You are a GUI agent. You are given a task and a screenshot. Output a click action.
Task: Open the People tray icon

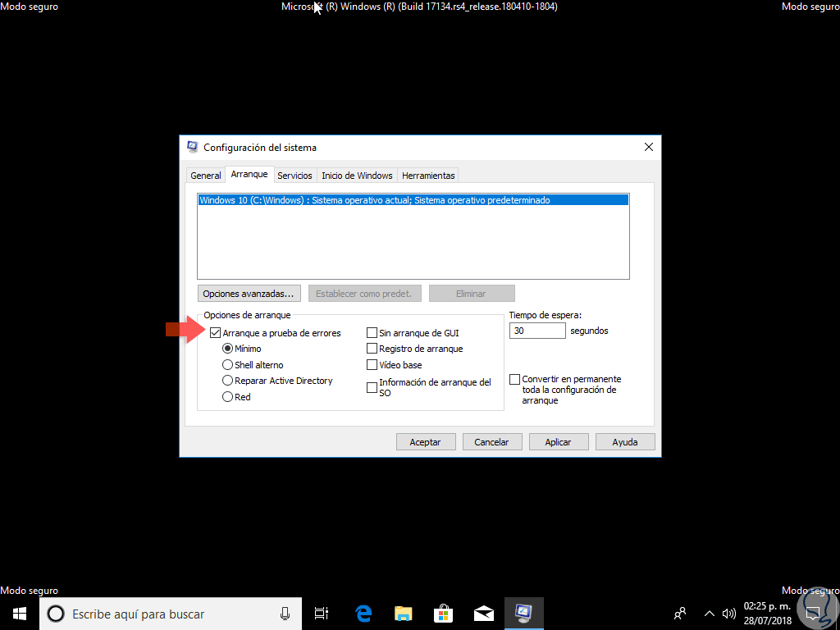click(x=680, y=614)
